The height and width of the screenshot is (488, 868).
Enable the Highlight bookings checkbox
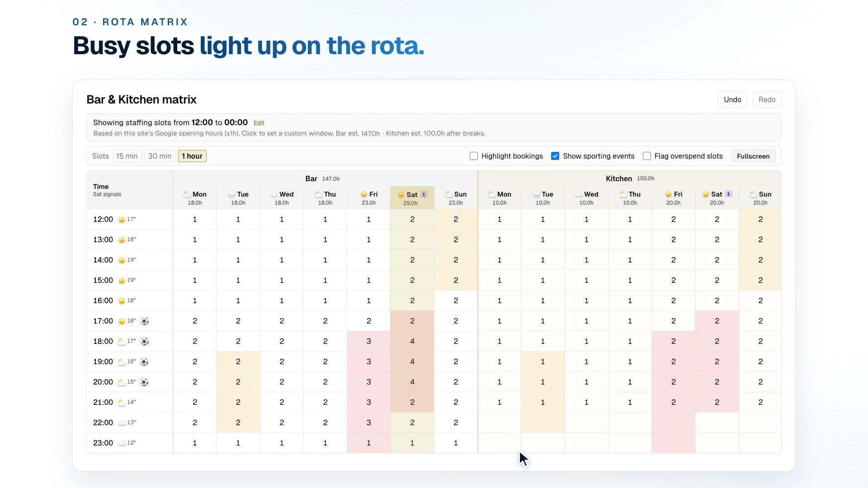click(474, 156)
